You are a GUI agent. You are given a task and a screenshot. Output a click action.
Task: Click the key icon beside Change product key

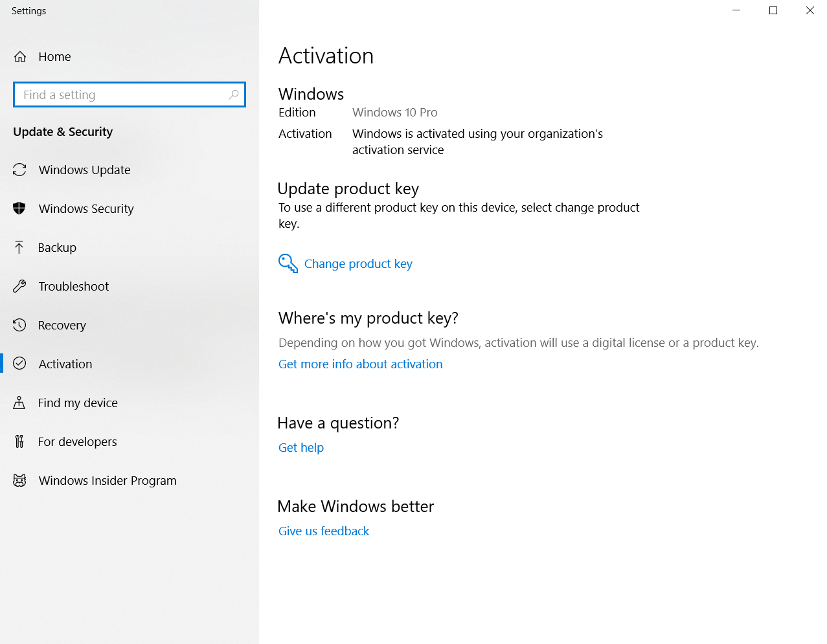tap(288, 263)
